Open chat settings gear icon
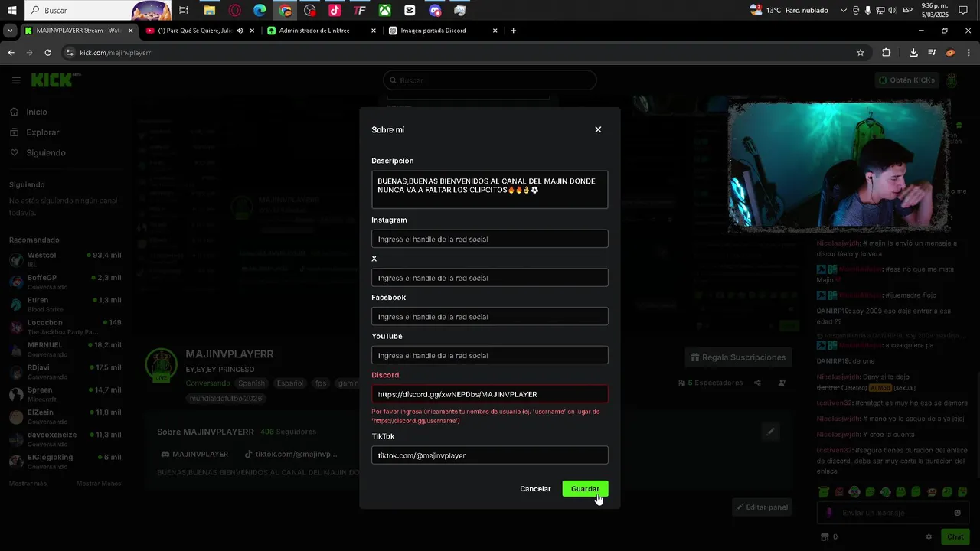Viewport: 980px width, 551px height. pyautogui.click(x=929, y=537)
